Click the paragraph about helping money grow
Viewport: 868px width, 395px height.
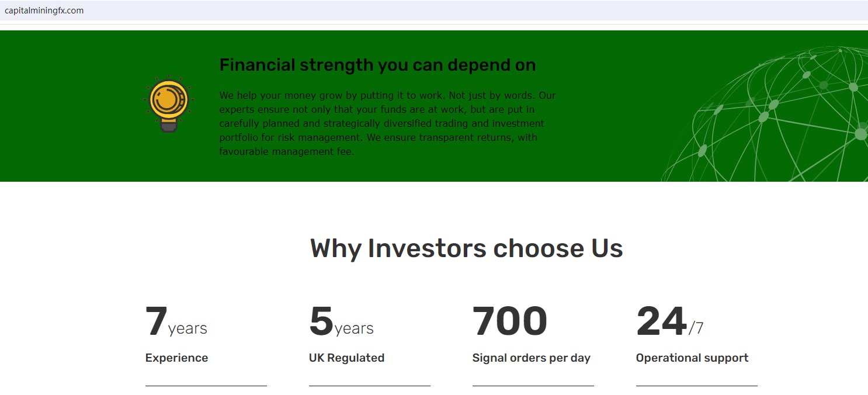click(x=387, y=123)
